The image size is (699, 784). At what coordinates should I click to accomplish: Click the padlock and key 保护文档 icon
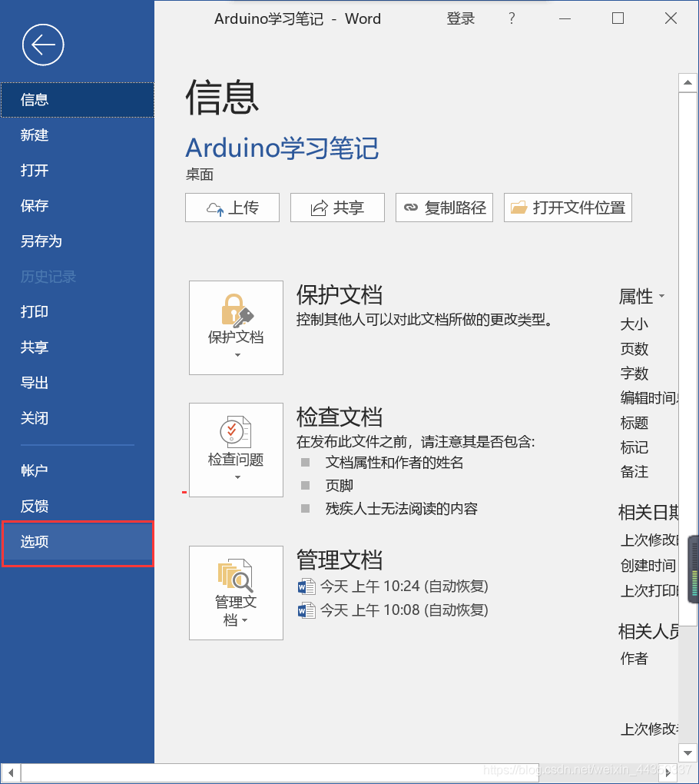237,311
